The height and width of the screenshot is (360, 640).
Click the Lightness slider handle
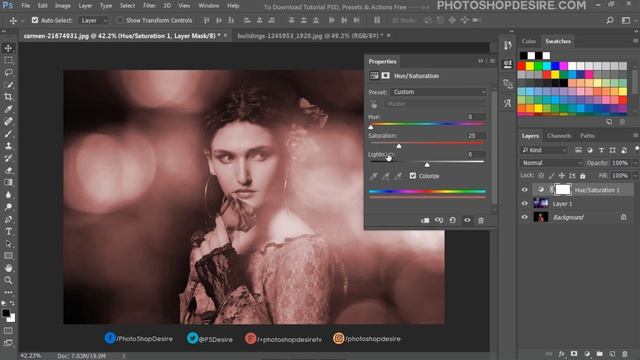[427, 164]
